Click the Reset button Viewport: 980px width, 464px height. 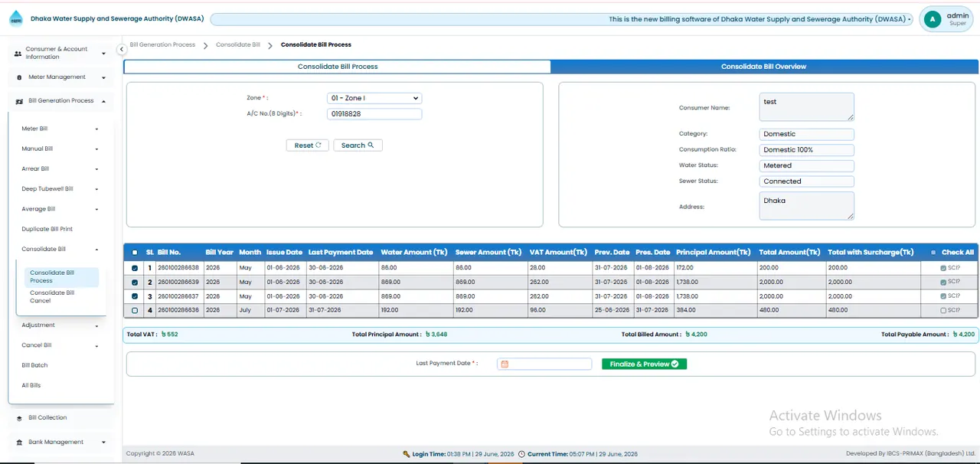pyautogui.click(x=308, y=145)
